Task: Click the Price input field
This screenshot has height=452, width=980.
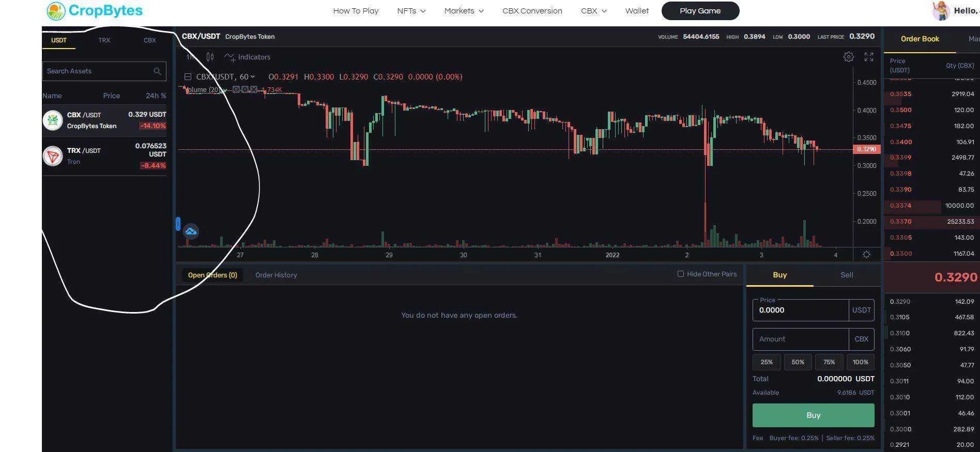Action: tap(801, 310)
